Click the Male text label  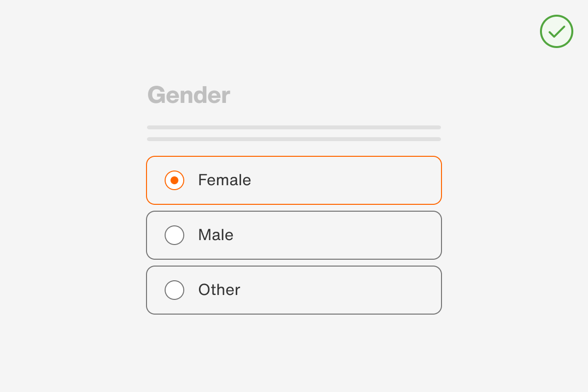pos(216,235)
